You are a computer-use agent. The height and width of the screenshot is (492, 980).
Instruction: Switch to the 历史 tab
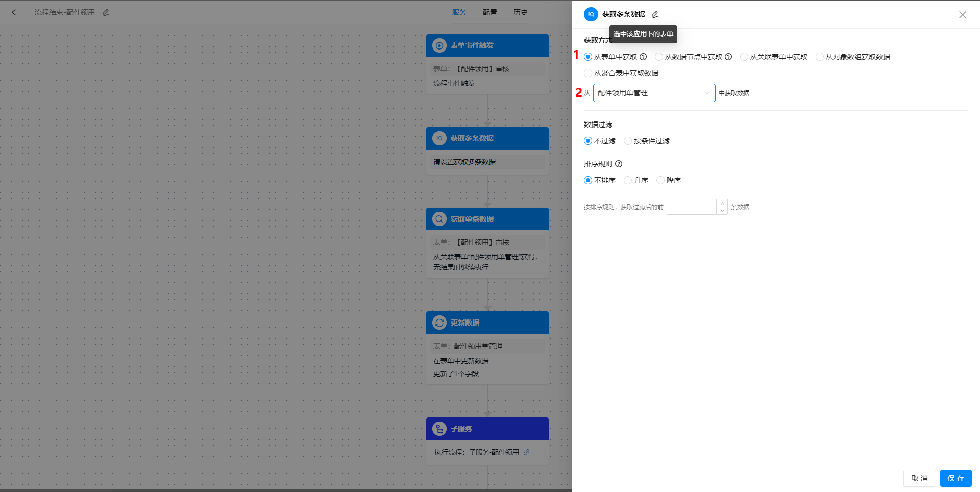coord(520,12)
